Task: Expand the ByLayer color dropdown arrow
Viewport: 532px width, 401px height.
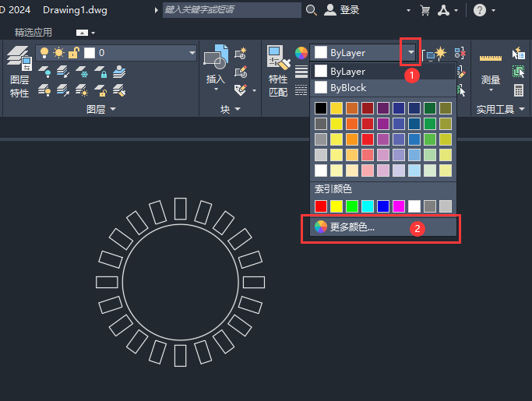Action: 410,53
